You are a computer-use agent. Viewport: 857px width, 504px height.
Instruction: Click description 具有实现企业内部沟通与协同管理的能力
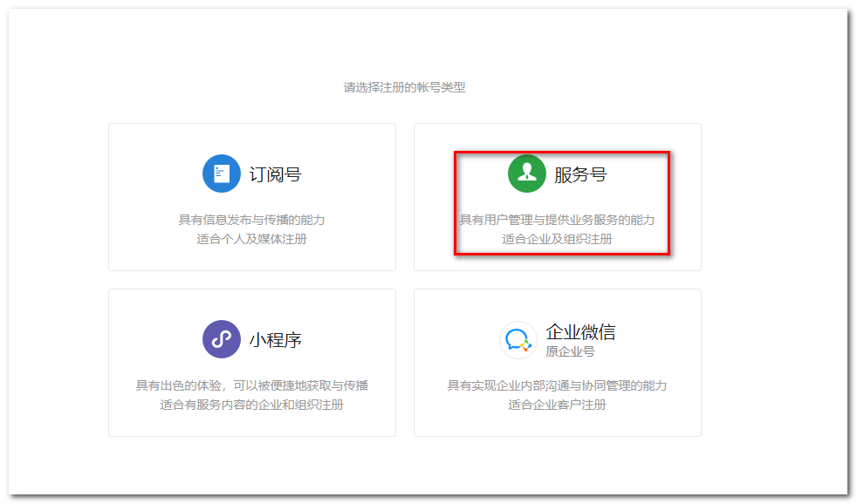[x=557, y=385]
